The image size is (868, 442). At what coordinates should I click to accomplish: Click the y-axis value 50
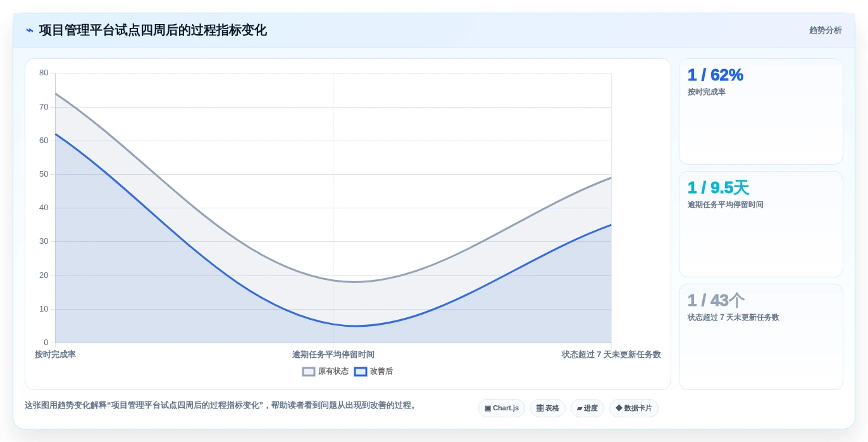(44, 174)
